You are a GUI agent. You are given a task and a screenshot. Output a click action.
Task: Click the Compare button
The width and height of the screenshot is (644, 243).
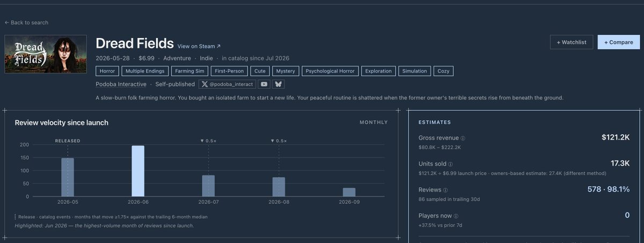(x=619, y=42)
